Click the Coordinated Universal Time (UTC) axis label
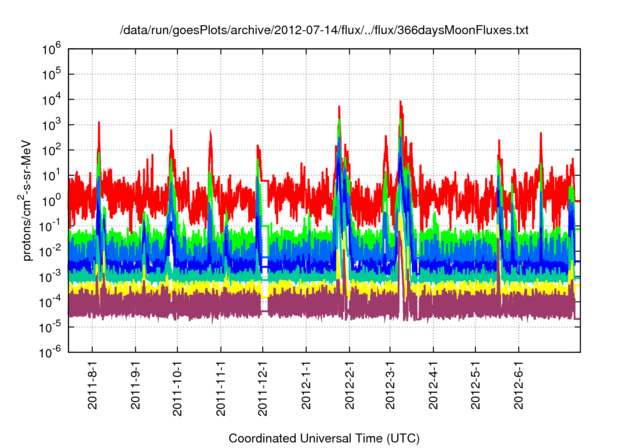 click(x=323, y=438)
